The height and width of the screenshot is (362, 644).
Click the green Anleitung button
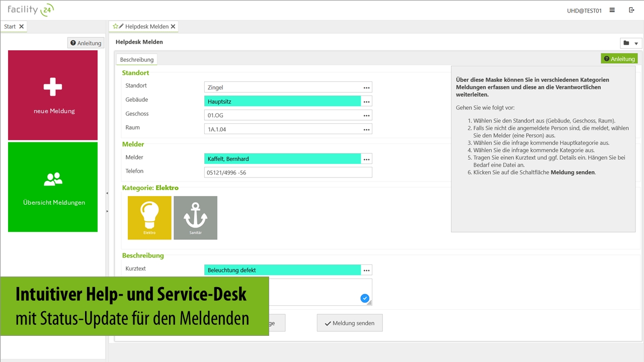pyautogui.click(x=619, y=59)
